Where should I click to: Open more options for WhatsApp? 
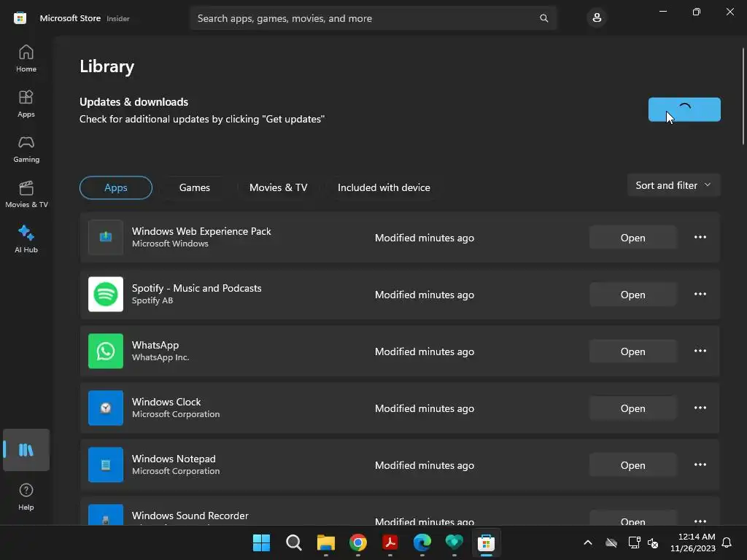pyautogui.click(x=700, y=351)
